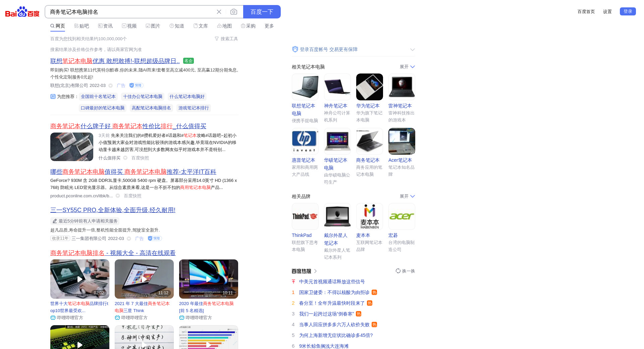Open the 更多 menu
The width and height of the screenshot is (644, 349).
[269, 26]
